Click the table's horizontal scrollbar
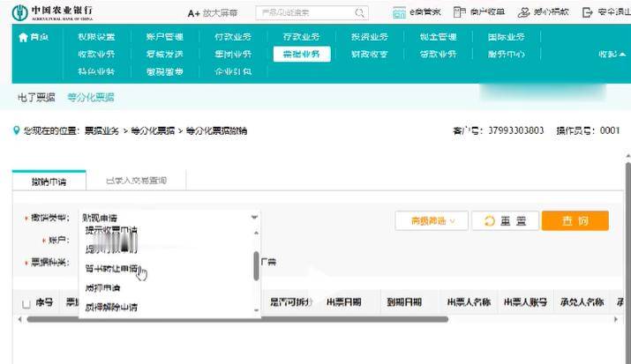The image size is (631, 364). [x=265, y=319]
